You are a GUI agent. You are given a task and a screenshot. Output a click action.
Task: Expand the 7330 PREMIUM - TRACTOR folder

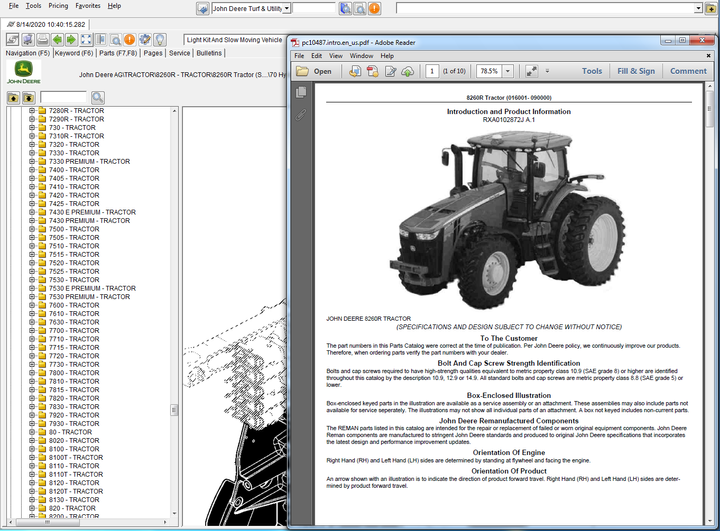click(32, 161)
